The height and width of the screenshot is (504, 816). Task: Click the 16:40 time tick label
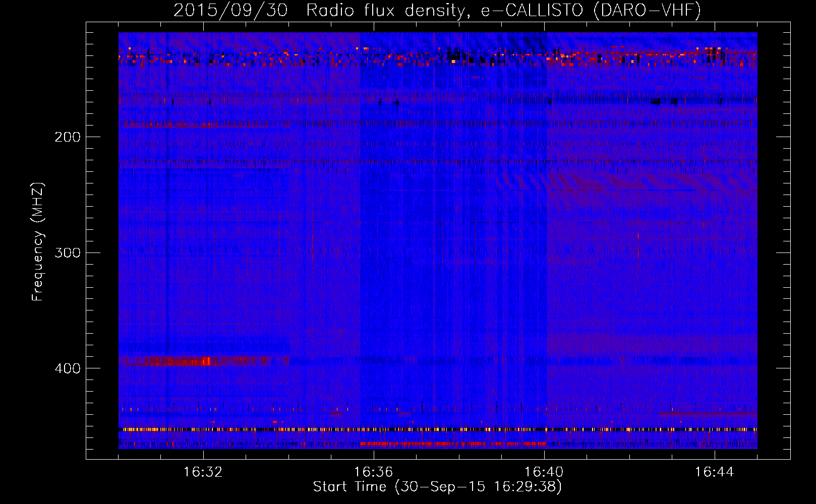tap(544, 472)
